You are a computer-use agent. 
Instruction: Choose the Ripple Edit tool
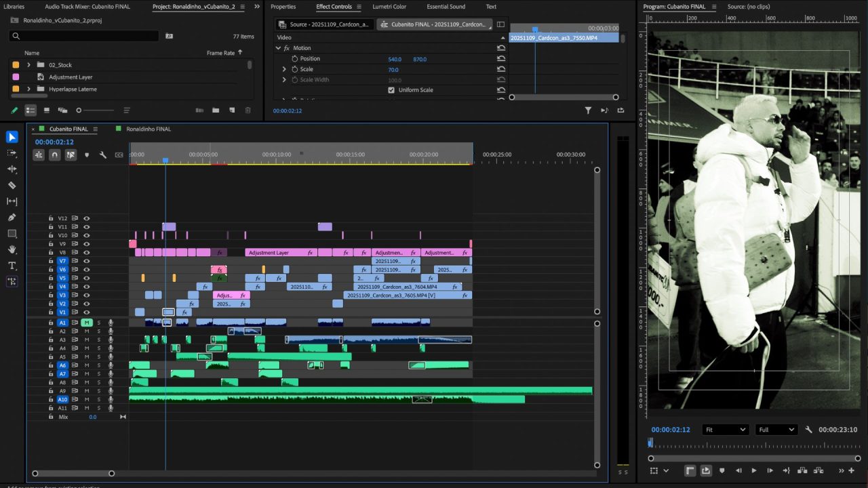12,169
